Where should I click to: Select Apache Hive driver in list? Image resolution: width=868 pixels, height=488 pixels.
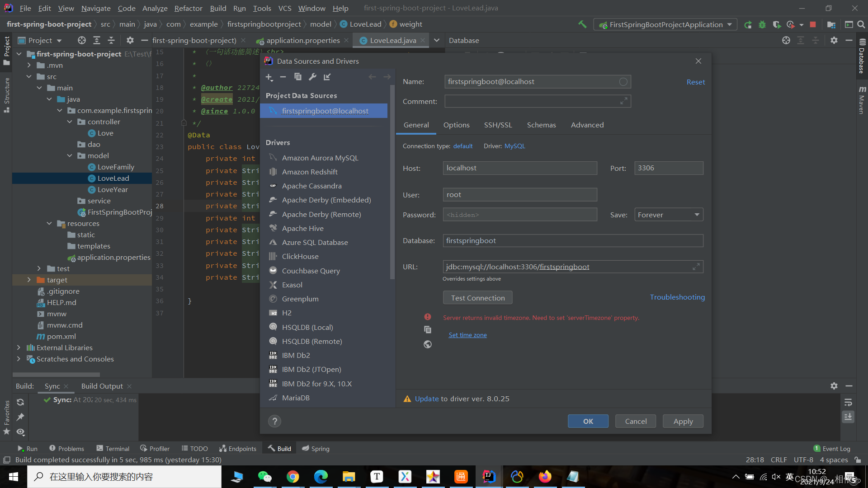(x=302, y=229)
